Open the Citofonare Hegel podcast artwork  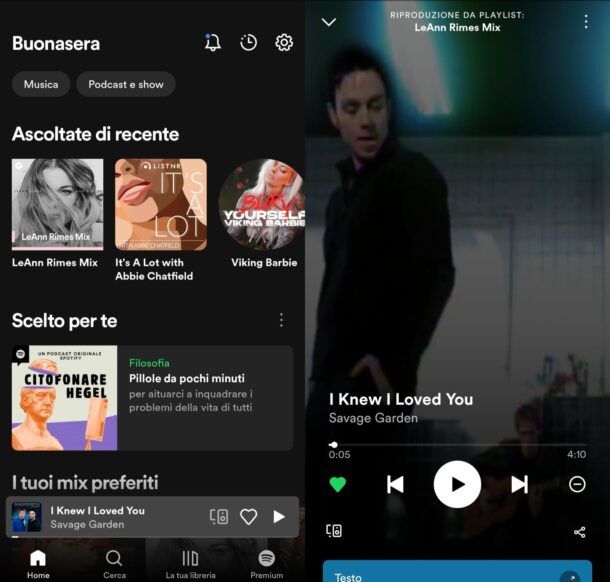[65, 398]
